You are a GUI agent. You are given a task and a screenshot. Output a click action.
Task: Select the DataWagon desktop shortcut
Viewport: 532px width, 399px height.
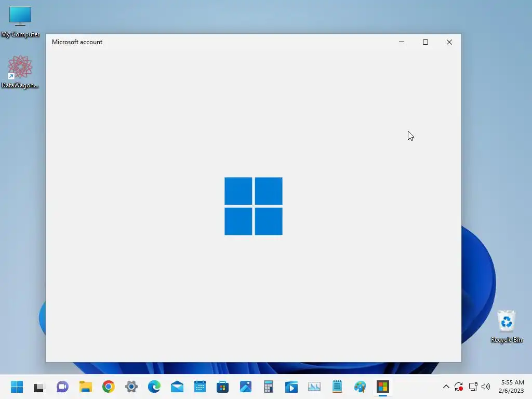(20, 72)
